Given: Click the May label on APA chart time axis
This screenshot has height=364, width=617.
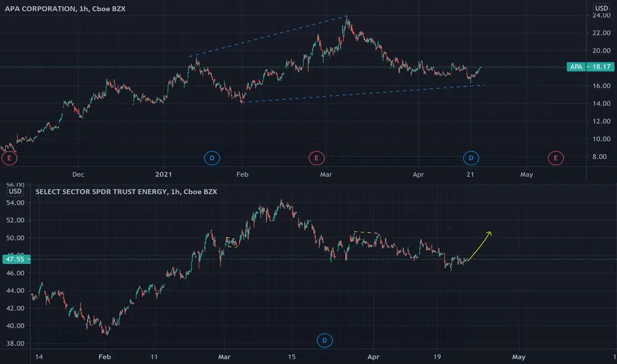Looking at the screenshot, I should click(526, 174).
